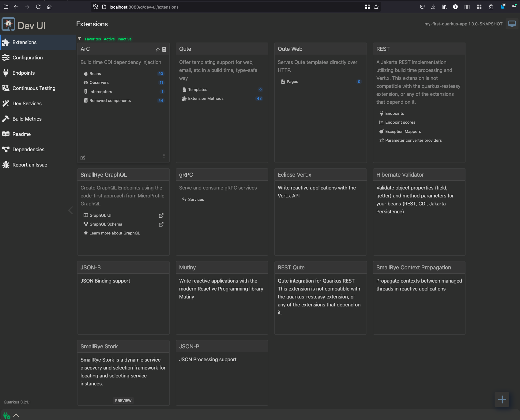Click the Exception Mappers bomb icon
Image resolution: width=520 pixels, height=420 pixels.
(x=382, y=131)
